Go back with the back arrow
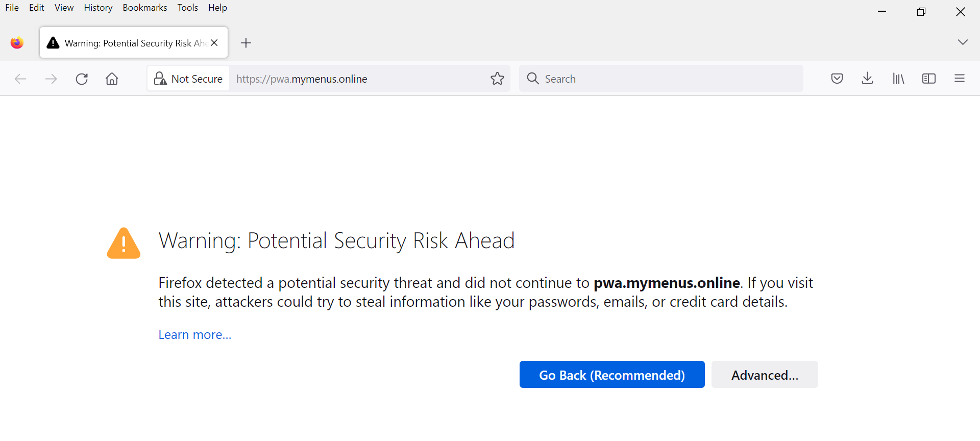 click(x=20, y=79)
